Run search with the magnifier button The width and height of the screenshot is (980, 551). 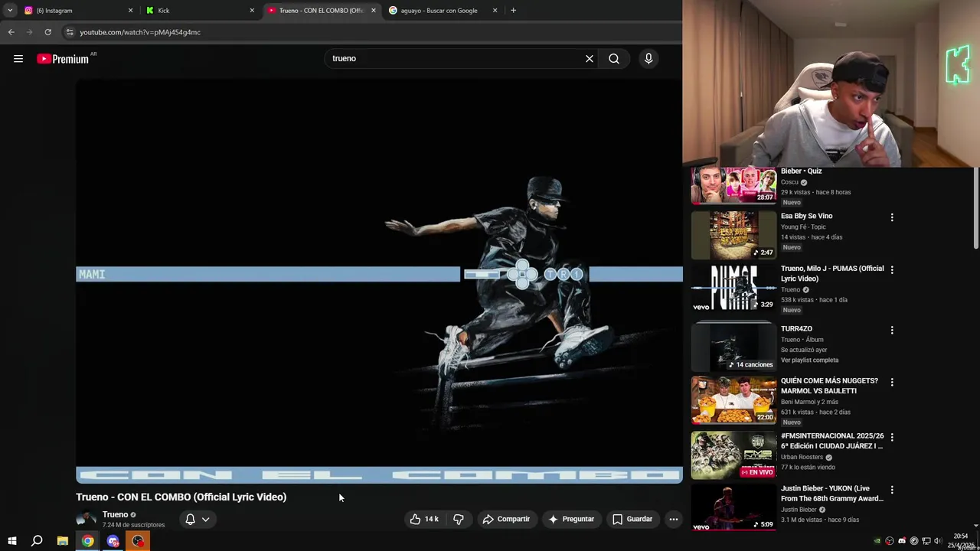pyautogui.click(x=614, y=58)
